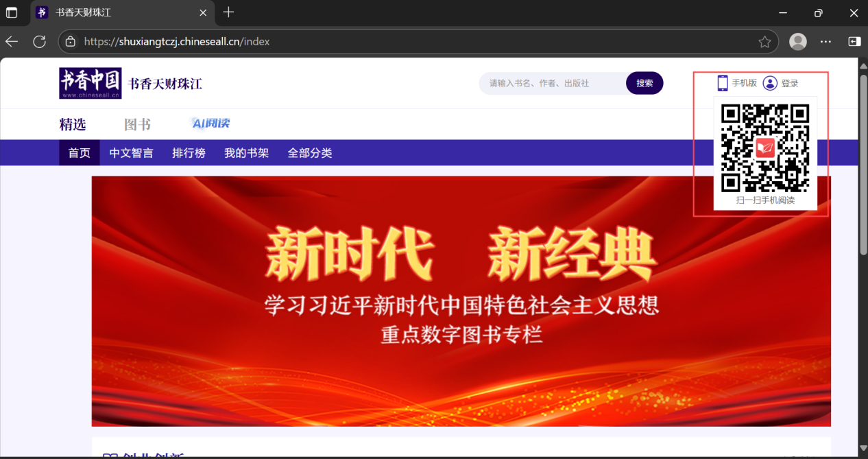This screenshot has height=459, width=868.
Task: Expand 全部分类 category menu
Action: (310, 153)
